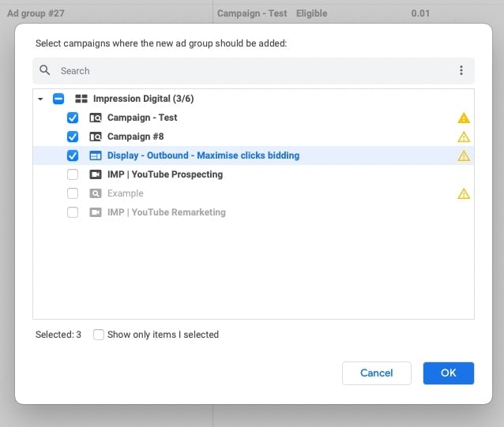Select Display - Outbound - Maximise clicks bidding row
Image resolution: width=504 pixels, height=427 pixels.
coord(203,155)
